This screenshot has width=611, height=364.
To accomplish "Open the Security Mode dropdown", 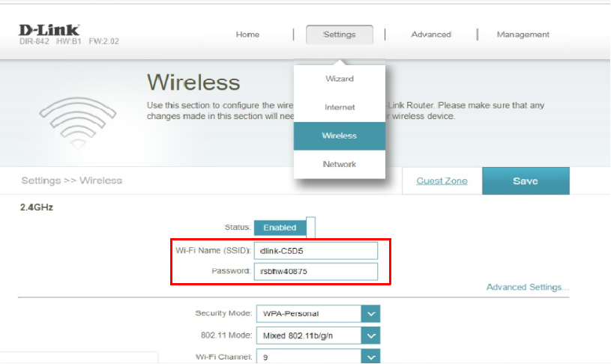I will tap(318, 313).
